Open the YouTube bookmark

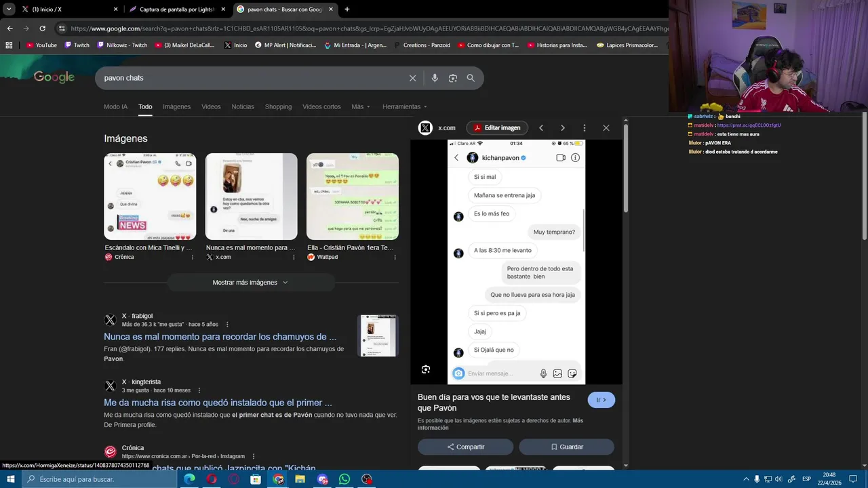[41, 45]
